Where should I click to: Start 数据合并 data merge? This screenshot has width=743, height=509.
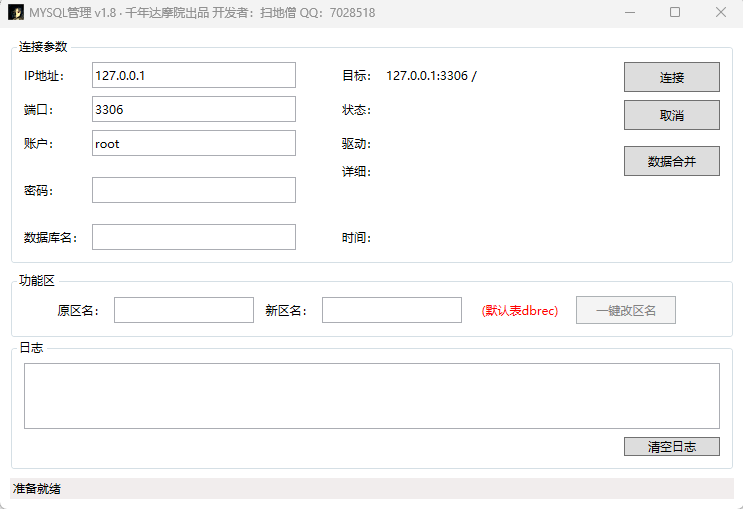671,161
